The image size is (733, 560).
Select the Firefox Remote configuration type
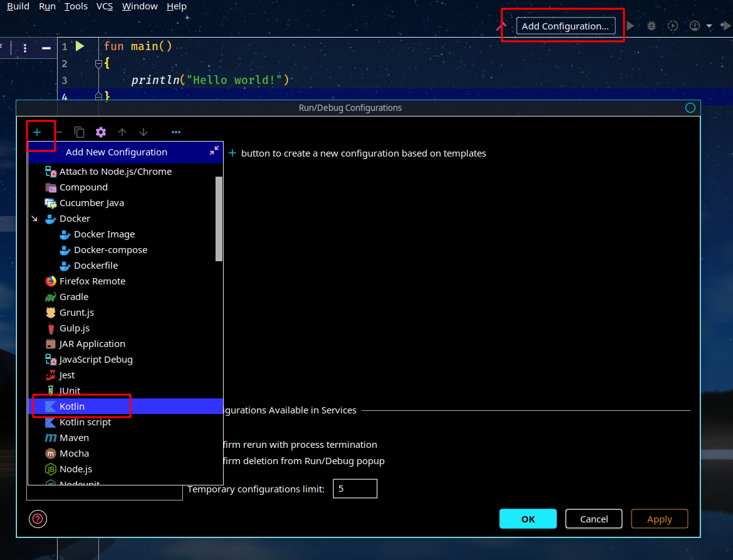[x=125, y=281]
